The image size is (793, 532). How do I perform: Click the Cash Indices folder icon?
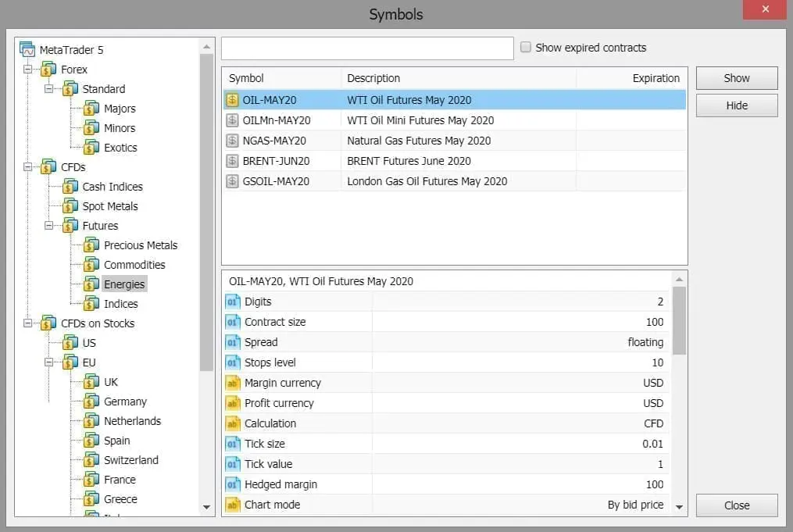pyautogui.click(x=70, y=187)
